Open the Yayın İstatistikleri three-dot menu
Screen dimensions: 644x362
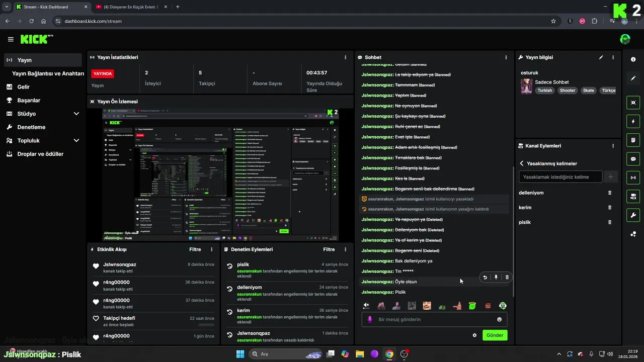[x=345, y=57]
